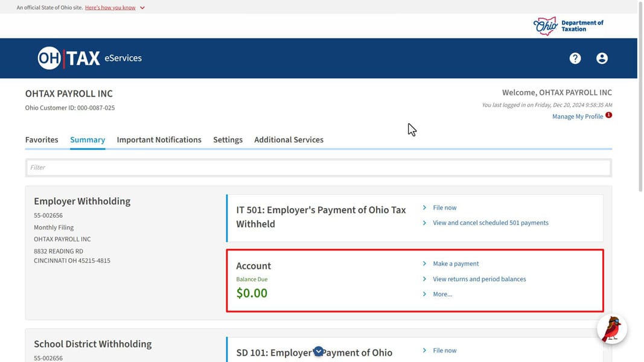Expand the 'Here's how you know' dropdown arrow
644x362 pixels.
coord(142,8)
